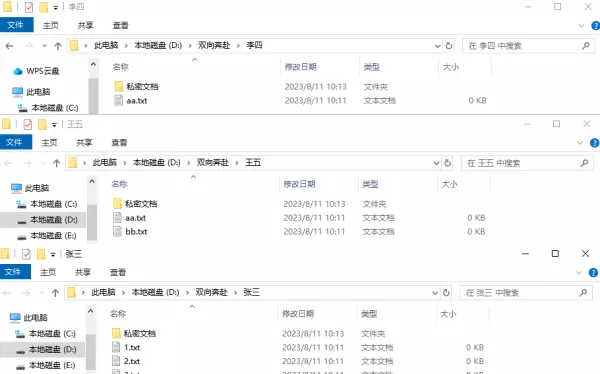Select 此电脑 in 王五 window sidebar
This screenshot has height=374, width=600.
30,188
